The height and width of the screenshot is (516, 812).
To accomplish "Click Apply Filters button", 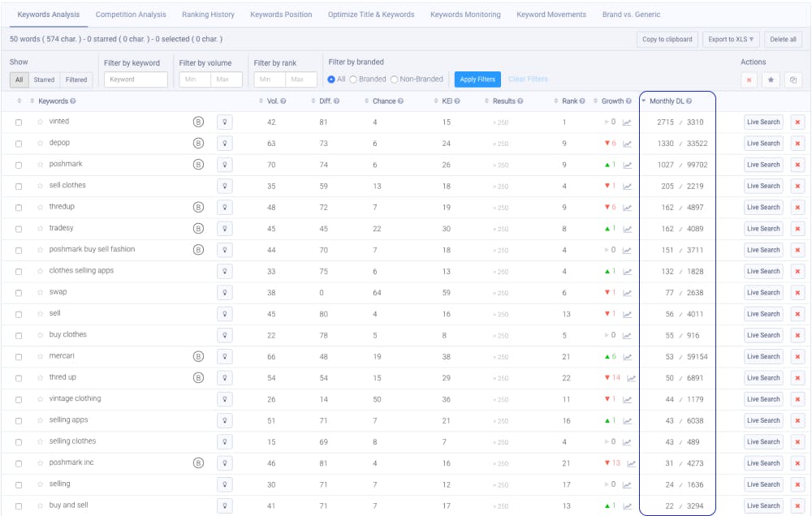I will (477, 80).
